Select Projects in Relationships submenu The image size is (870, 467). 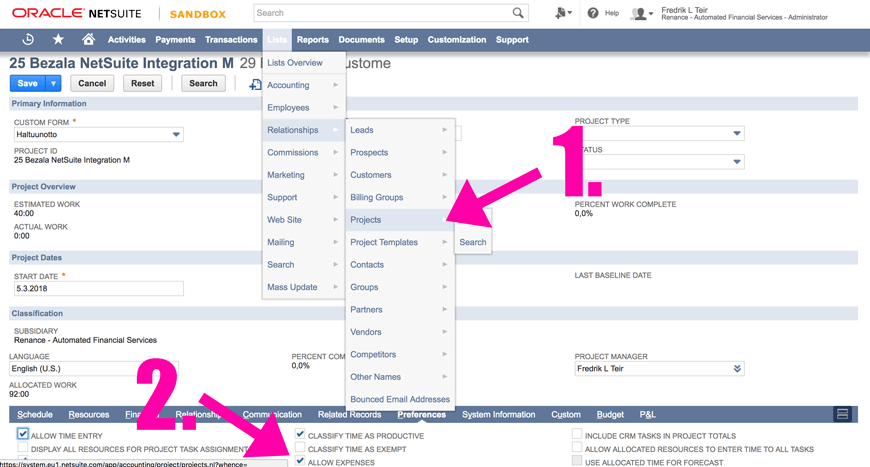click(400, 220)
